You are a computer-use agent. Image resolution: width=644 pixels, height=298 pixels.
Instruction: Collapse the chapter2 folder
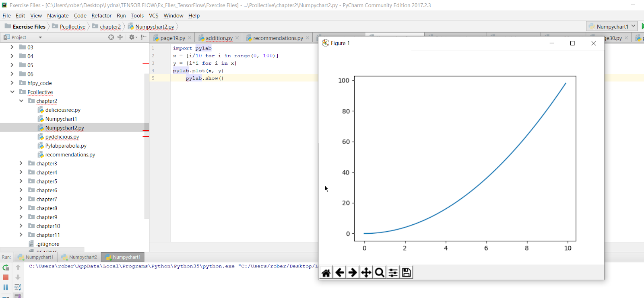21,101
